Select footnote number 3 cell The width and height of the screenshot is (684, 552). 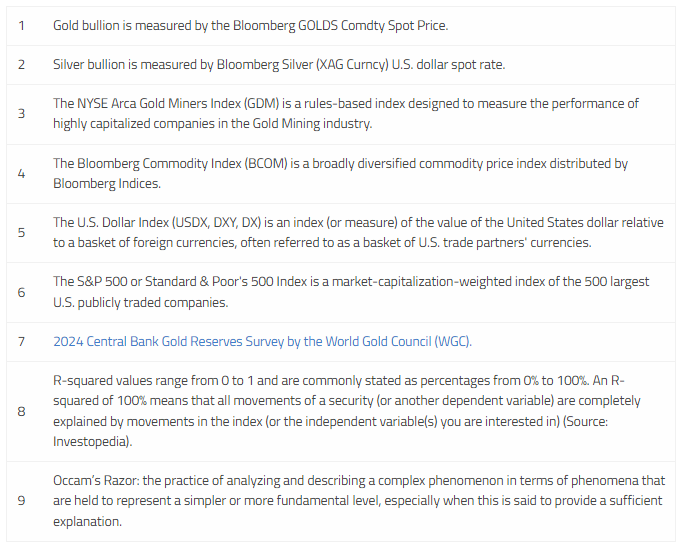[x=22, y=113]
